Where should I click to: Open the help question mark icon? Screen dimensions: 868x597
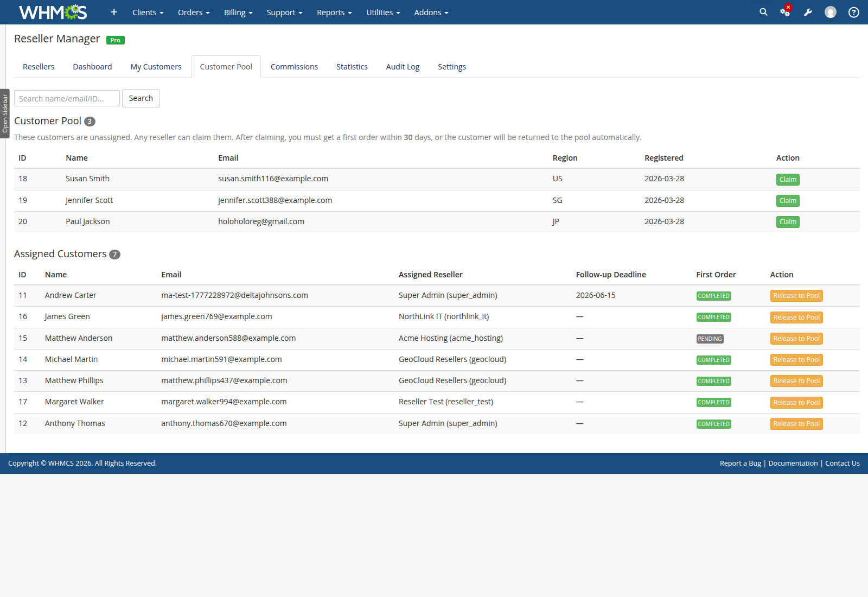point(854,12)
